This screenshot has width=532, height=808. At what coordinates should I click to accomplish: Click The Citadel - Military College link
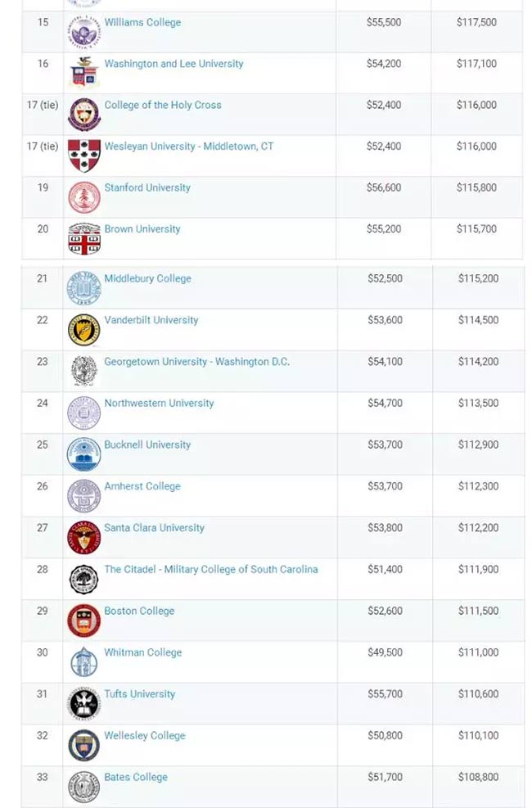click(211, 570)
